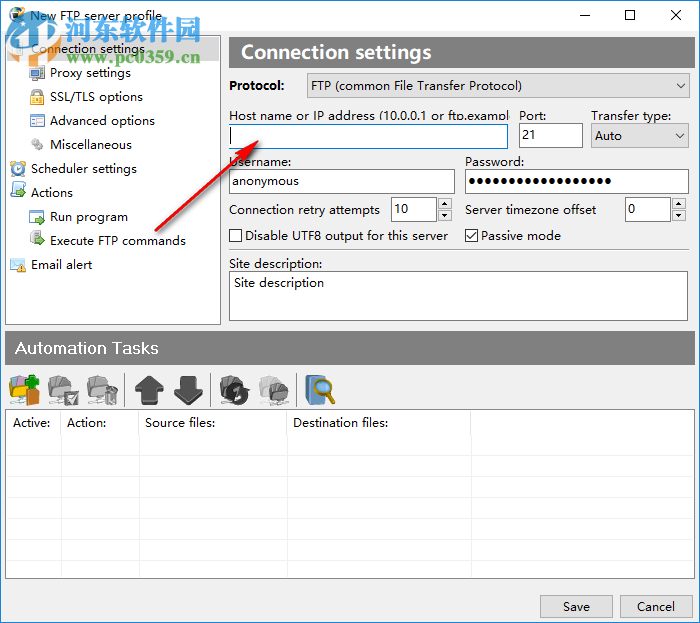The height and width of the screenshot is (623, 700).
Task: Decrease Server timezone offset value
Action: (679, 216)
